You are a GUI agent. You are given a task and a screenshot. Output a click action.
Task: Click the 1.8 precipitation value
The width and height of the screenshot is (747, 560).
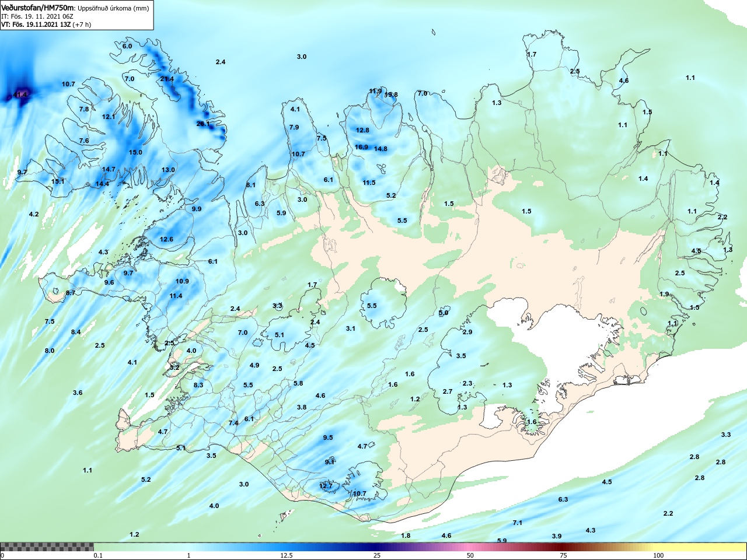[406, 535]
